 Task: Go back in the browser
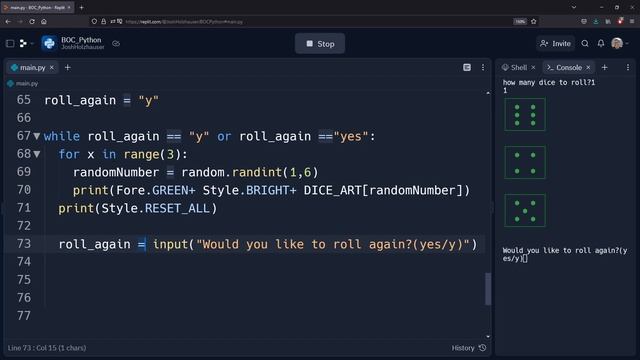click(8, 22)
